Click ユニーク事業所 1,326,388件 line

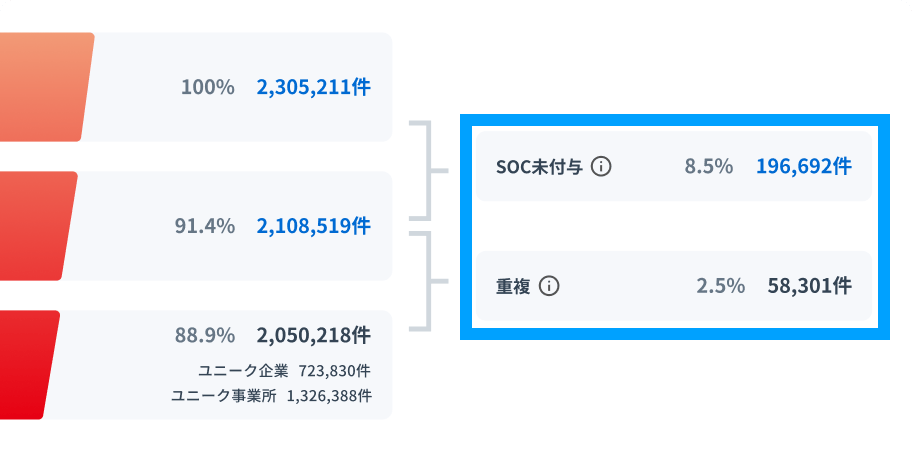(271, 396)
